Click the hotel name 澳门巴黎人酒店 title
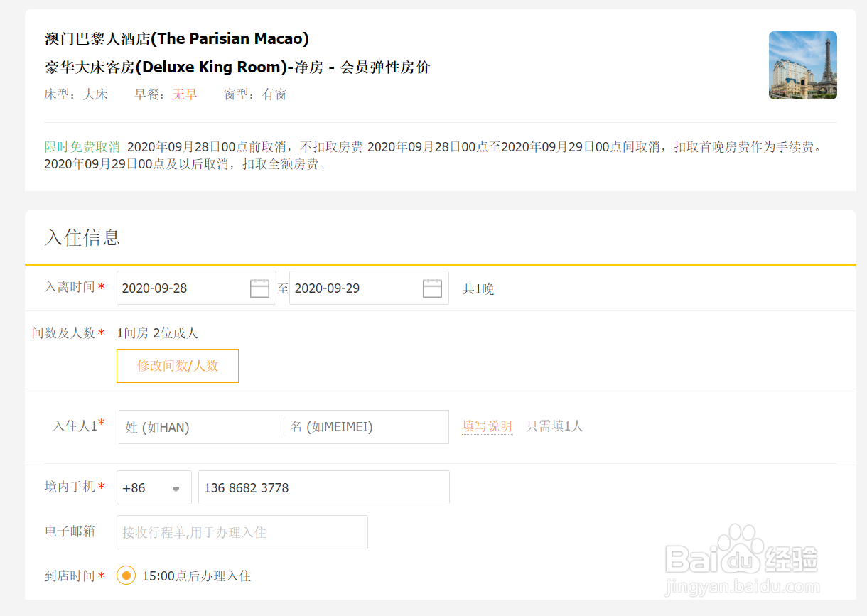Screen dimensions: 867x616 pyautogui.click(x=176, y=38)
